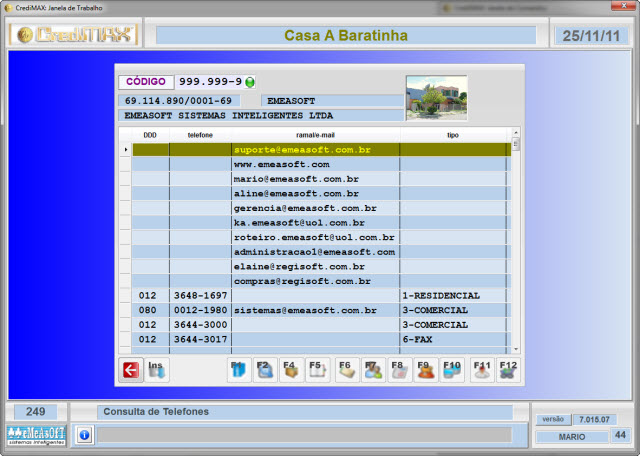
Task: Click the company building thumbnail photo
Action: pyautogui.click(x=436, y=99)
